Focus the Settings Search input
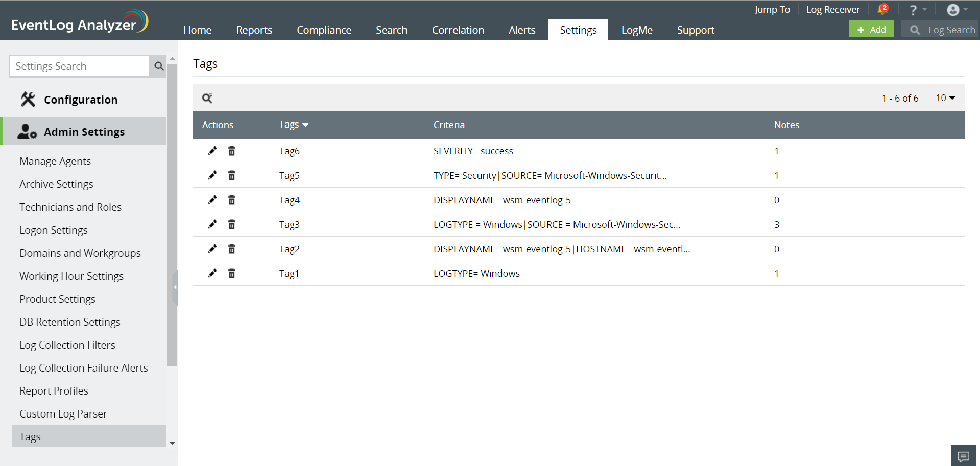The height and width of the screenshot is (466, 980). tap(80, 66)
